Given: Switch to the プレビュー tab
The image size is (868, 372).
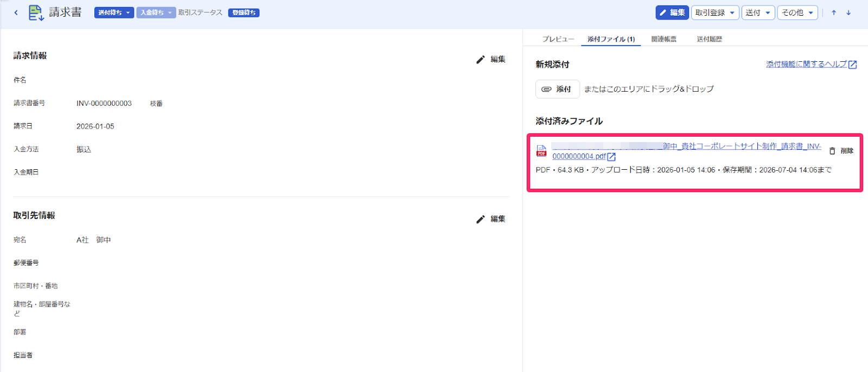Looking at the screenshot, I should click(558, 39).
